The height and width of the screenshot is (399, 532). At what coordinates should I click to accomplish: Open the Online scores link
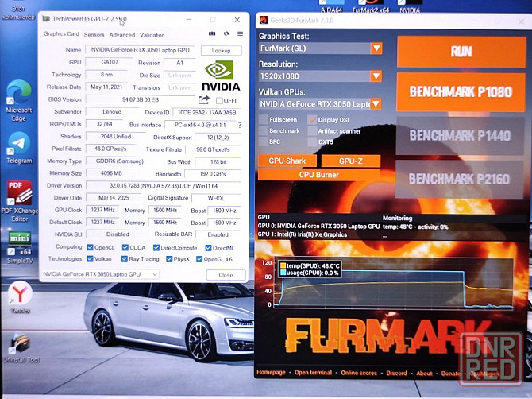pos(359,373)
